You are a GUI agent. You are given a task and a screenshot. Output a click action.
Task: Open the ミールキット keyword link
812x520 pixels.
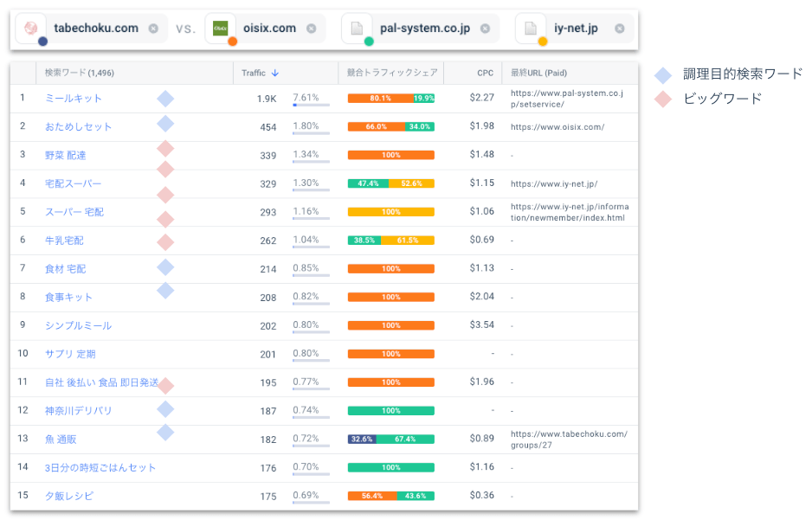click(x=74, y=99)
